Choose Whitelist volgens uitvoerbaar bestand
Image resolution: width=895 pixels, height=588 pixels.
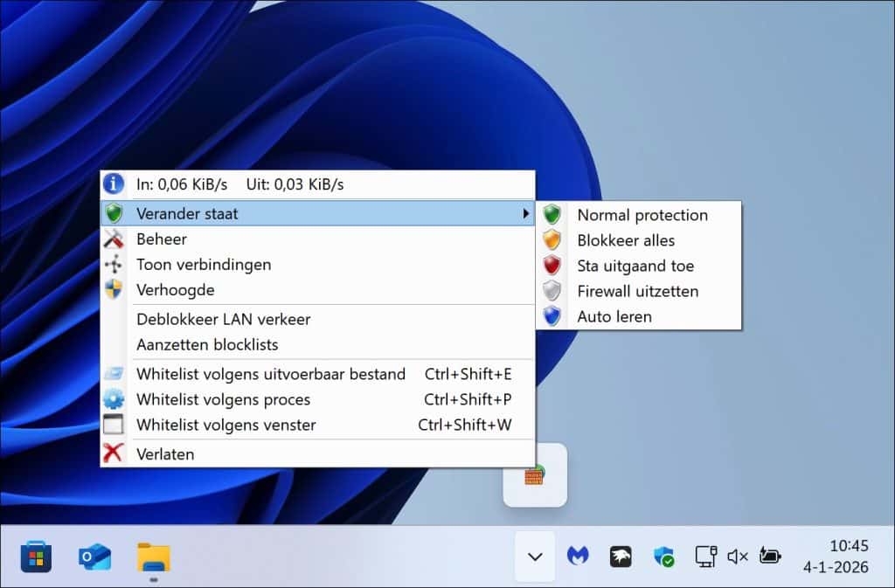point(271,374)
